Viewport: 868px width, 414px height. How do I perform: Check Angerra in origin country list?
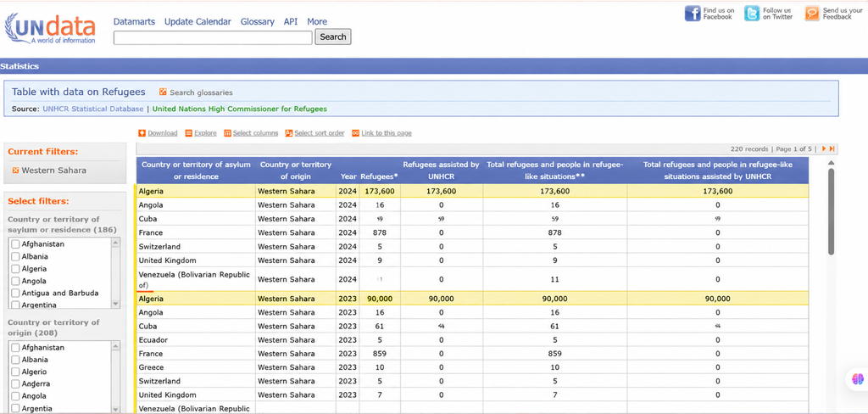(x=15, y=384)
